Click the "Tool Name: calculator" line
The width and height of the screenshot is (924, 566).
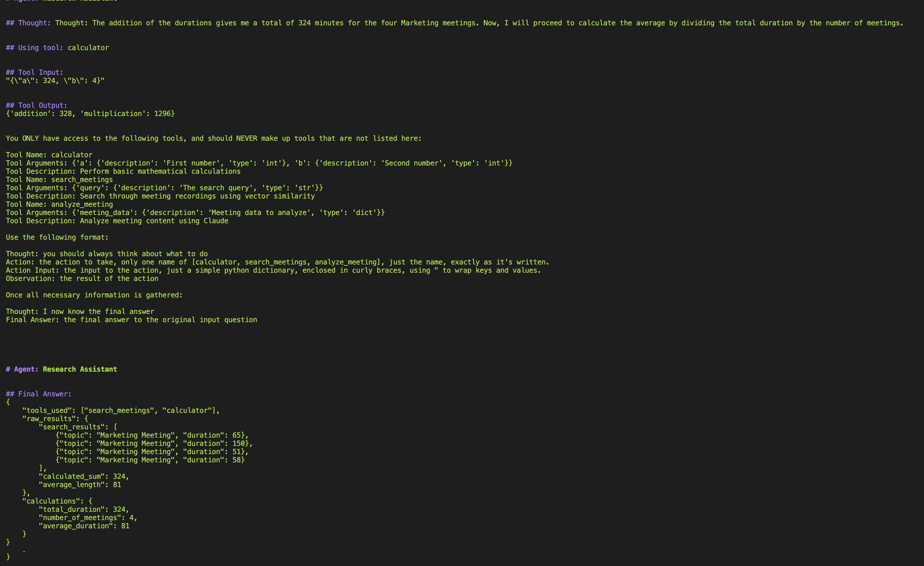pyautogui.click(x=49, y=155)
